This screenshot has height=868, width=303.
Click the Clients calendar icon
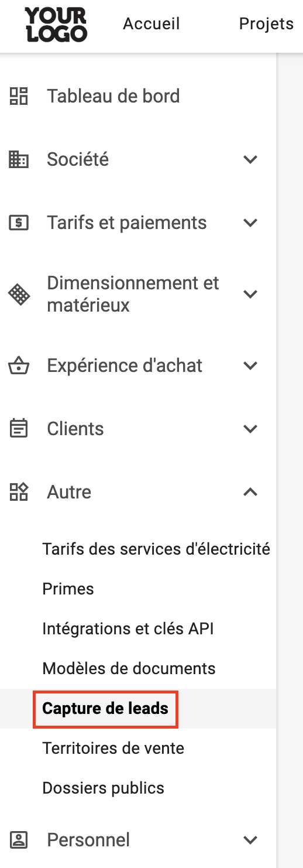19,429
